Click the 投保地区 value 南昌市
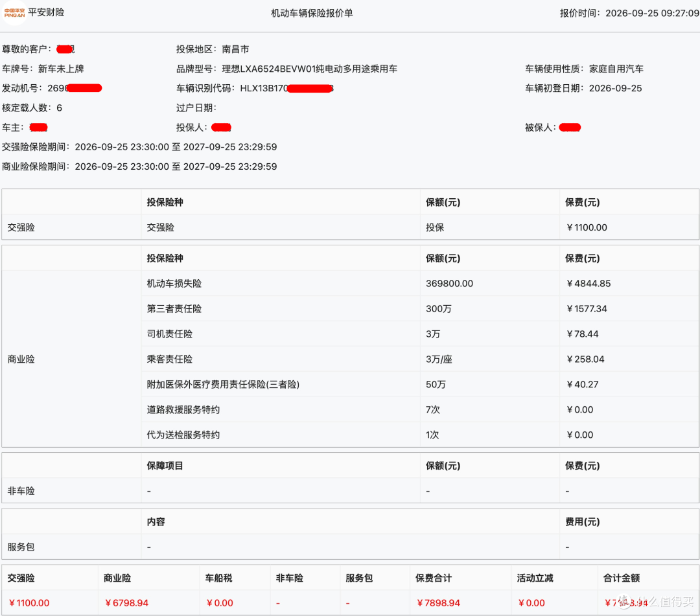Viewport: 700px width, 616px height. 235,49
